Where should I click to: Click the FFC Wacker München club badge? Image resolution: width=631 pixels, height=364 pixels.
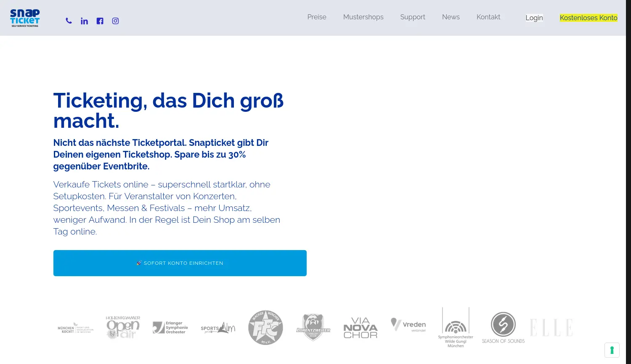(x=265, y=327)
